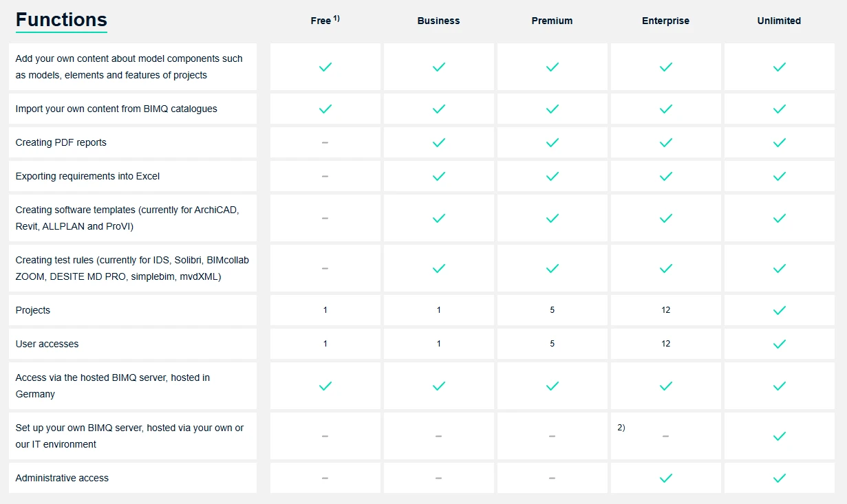The width and height of the screenshot is (847, 504).
Task: Select the Enterprise plan column header
Action: pyautogui.click(x=666, y=21)
